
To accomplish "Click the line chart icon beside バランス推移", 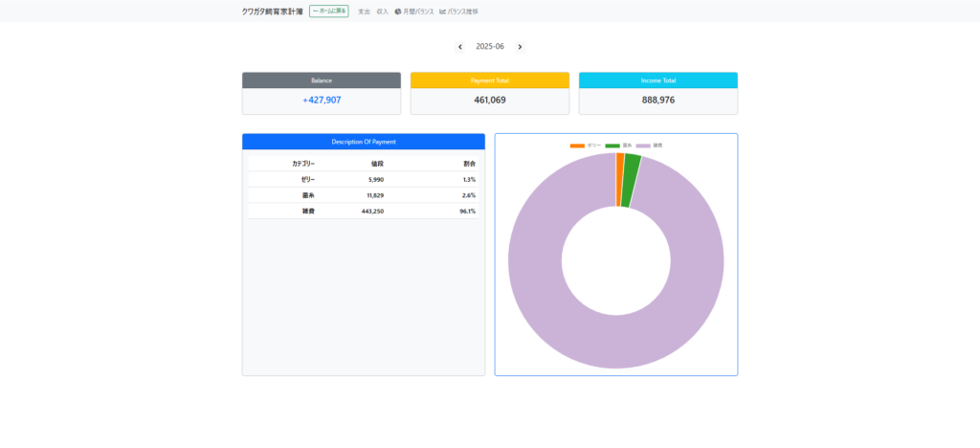I will pos(442,11).
